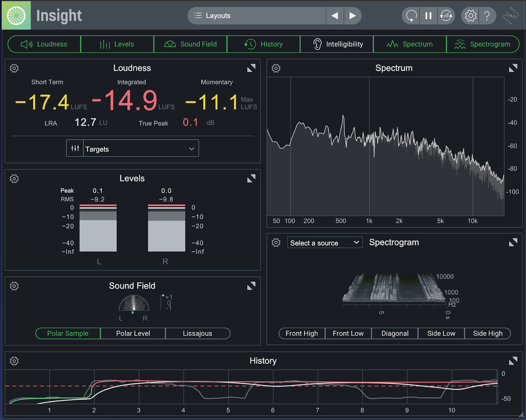
Task: Enable the Intelligibility module tab
Action: pyautogui.click(x=337, y=44)
